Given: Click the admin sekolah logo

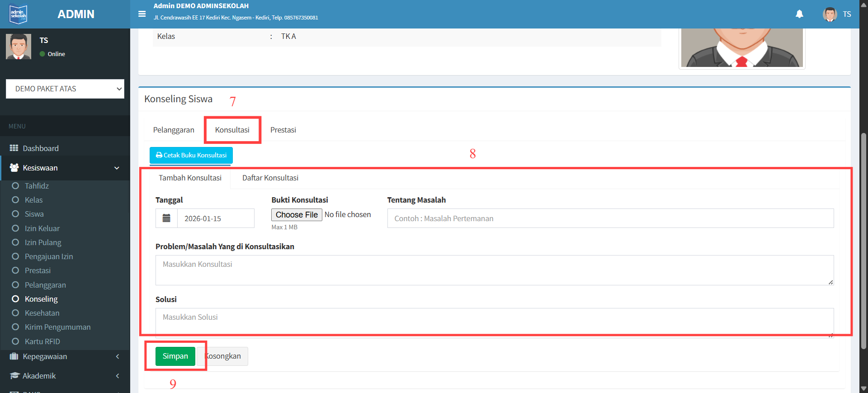Looking at the screenshot, I should [19, 14].
